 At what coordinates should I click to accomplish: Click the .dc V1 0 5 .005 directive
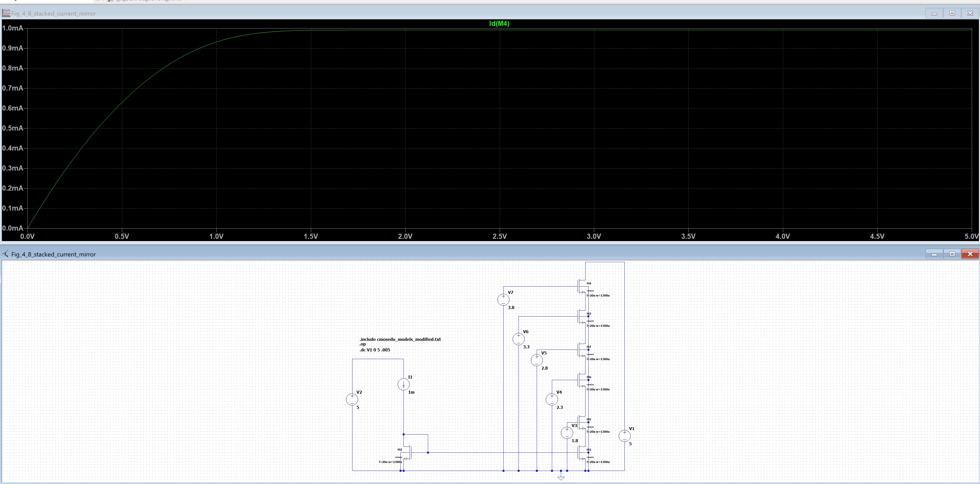coord(375,350)
